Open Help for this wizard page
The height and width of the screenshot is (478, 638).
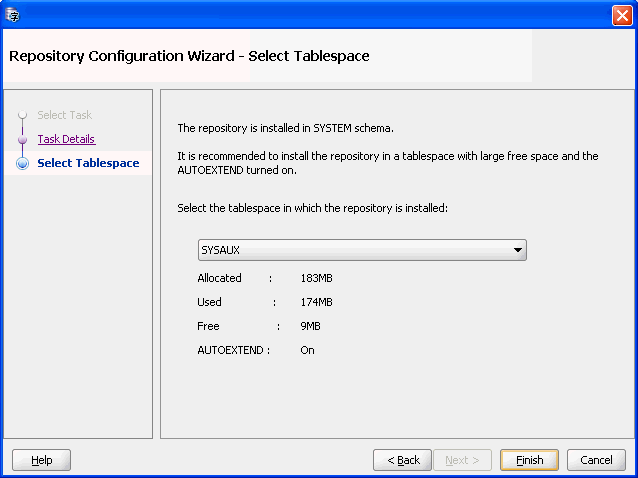pos(42,460)
